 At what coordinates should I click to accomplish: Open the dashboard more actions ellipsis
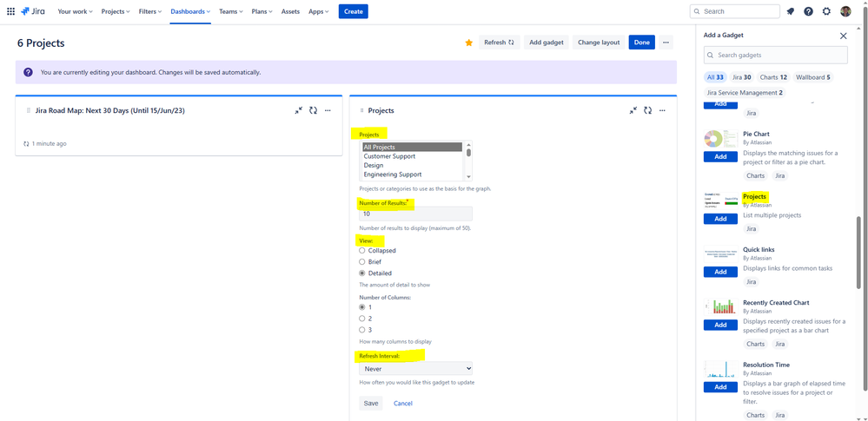(x=666, y=43)
